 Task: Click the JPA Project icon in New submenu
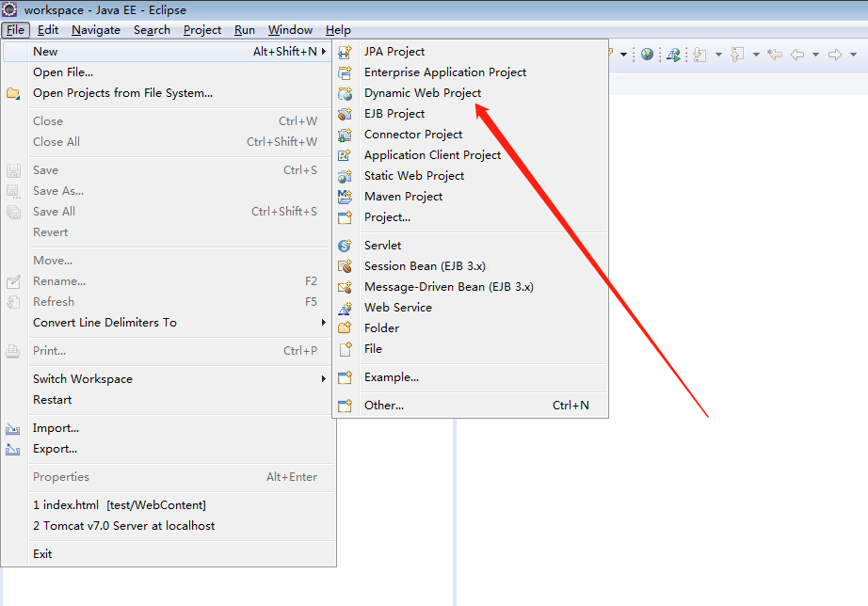tap(345, 52)
